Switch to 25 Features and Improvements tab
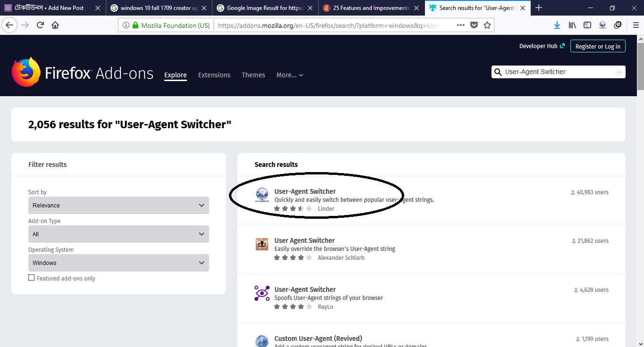 tap(372, 8)
